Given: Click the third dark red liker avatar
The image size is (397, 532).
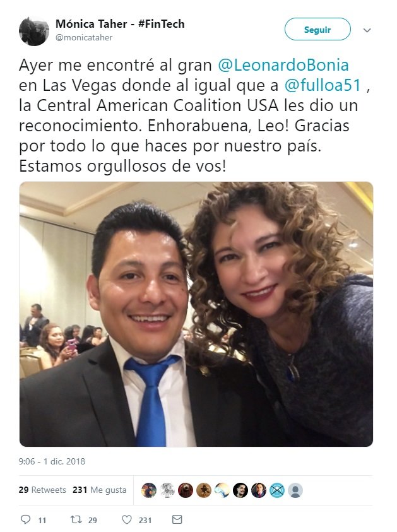Looking at the screenshot, I should pyautogui.click(x=186, y=490).
